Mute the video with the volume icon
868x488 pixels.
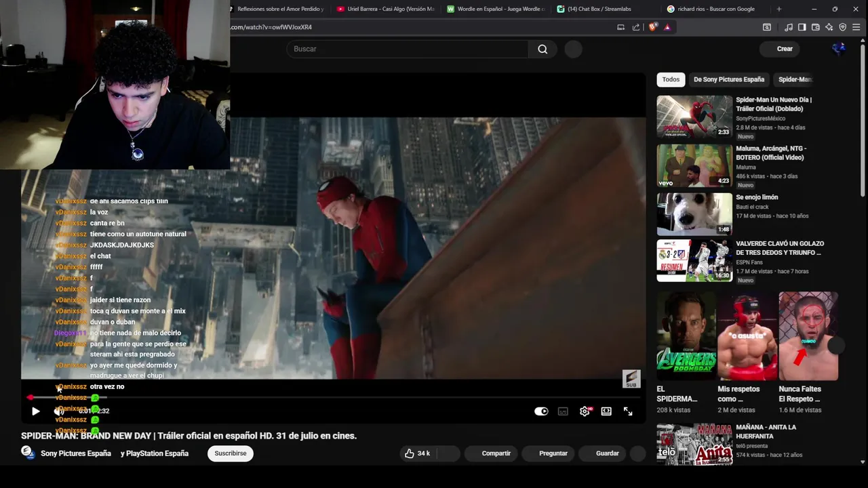(x=59, y=411)
